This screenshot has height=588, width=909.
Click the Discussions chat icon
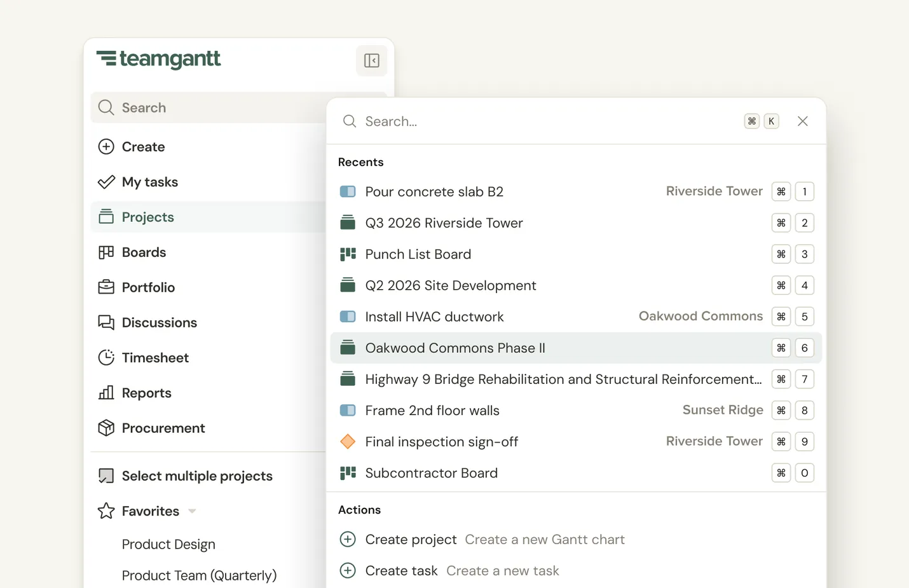coord(106,322)
